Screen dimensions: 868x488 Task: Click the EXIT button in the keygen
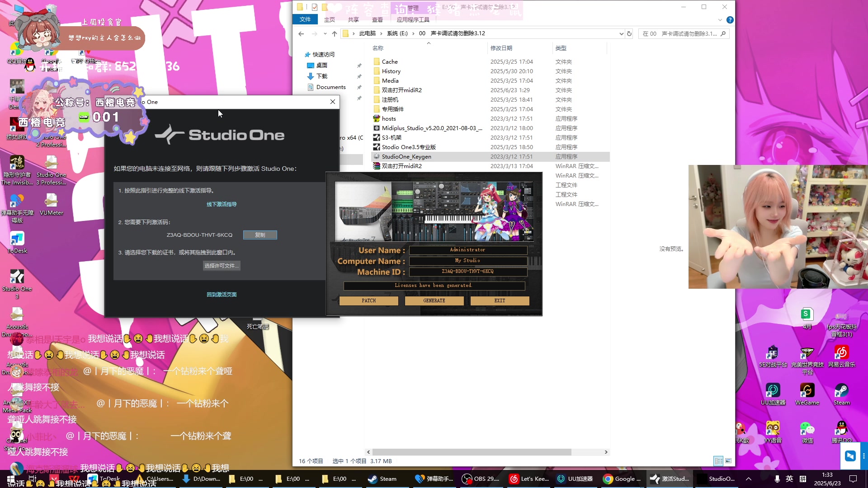point(500,300)
